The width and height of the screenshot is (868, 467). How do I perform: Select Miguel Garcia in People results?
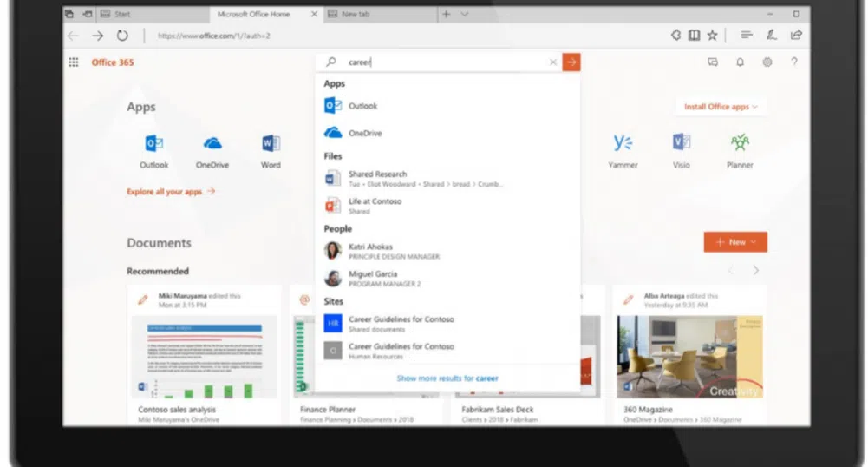pyautogui.click(x=447, y=278)
